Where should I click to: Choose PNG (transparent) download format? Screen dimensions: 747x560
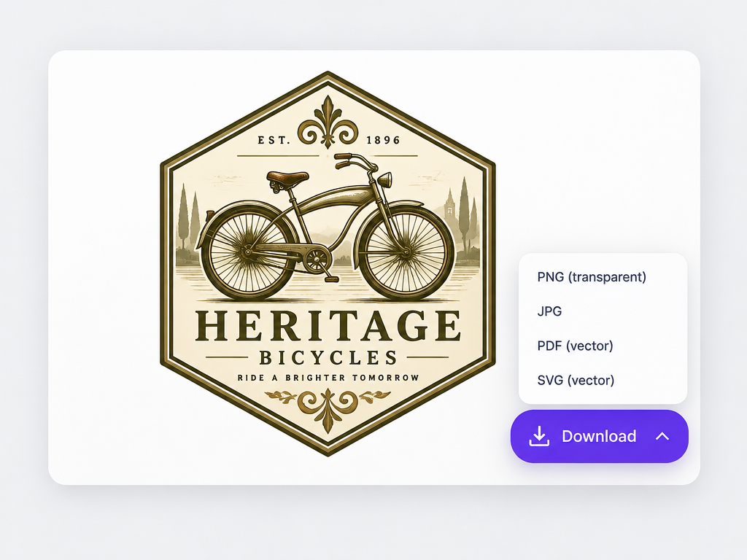(591, 277)
